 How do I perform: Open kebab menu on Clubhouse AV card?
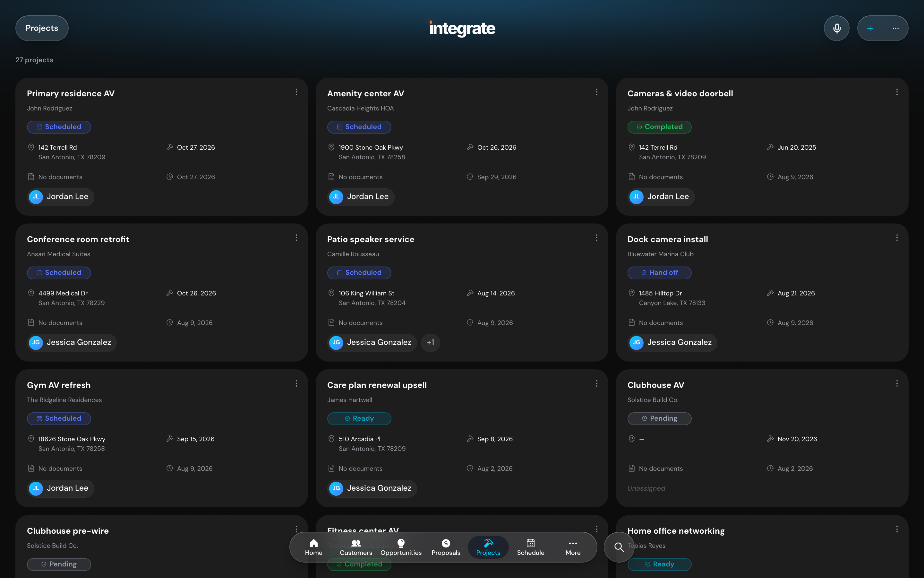tap(897, 383)
